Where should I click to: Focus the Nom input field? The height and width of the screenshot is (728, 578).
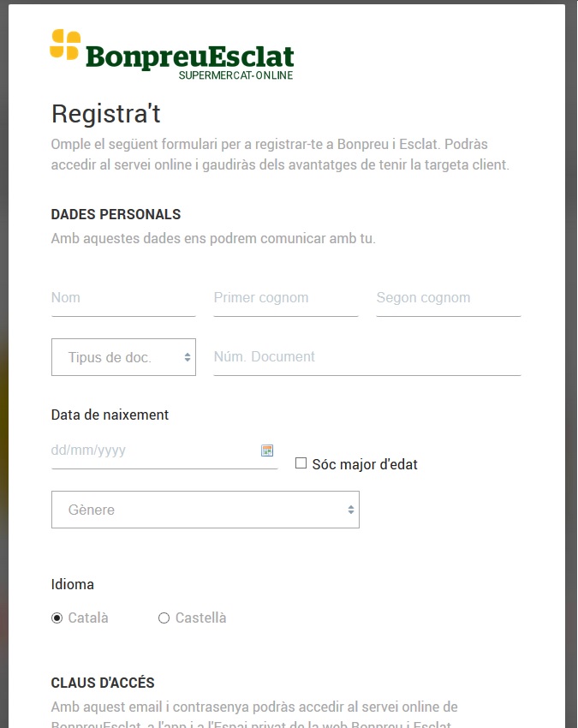[122, 298]
